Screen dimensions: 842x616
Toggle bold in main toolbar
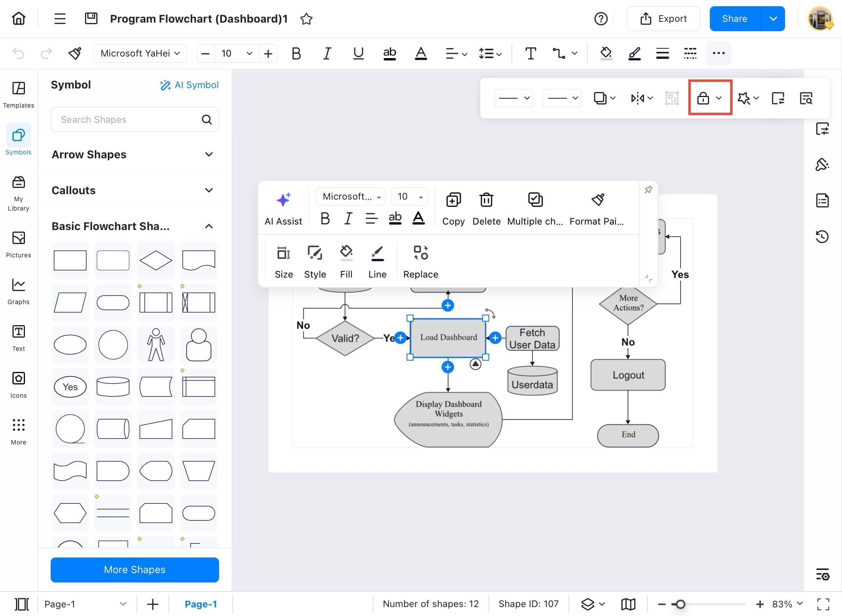pos(296,53)
